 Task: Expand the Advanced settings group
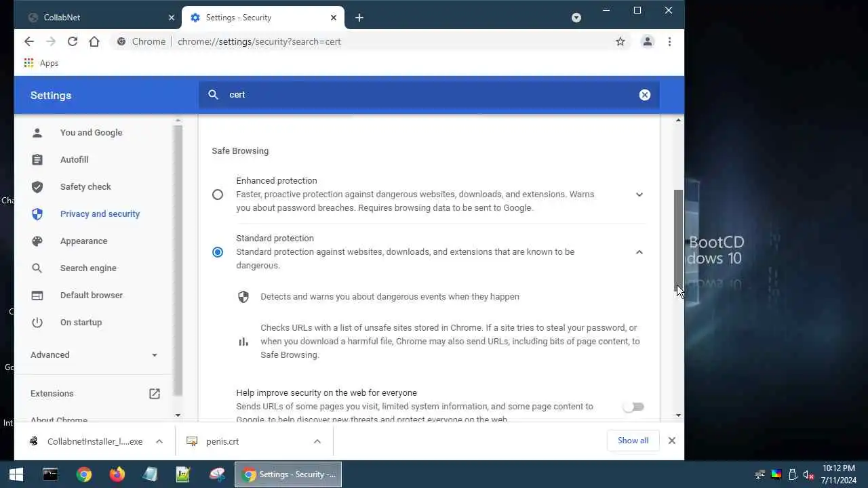(x=94, y=354)
